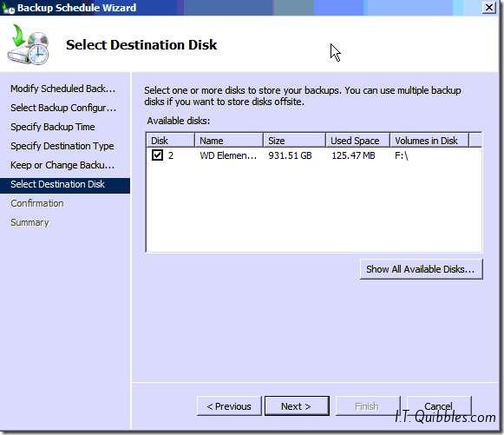The image size is (504, 435).
Task: Click the 931.51 GB size value
Action: tap(290, 155)
